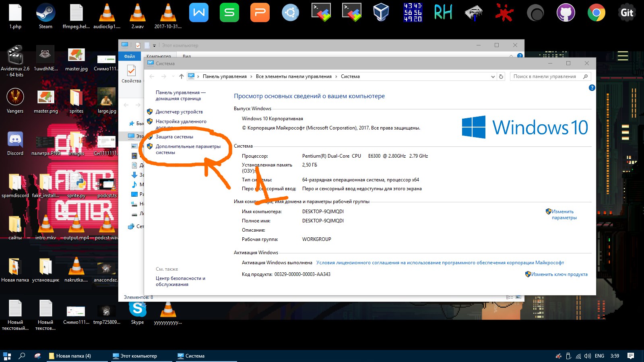Click the 3:59 clock in taskbar
Viewport: 644px width, 362px height.
[615, 356]
